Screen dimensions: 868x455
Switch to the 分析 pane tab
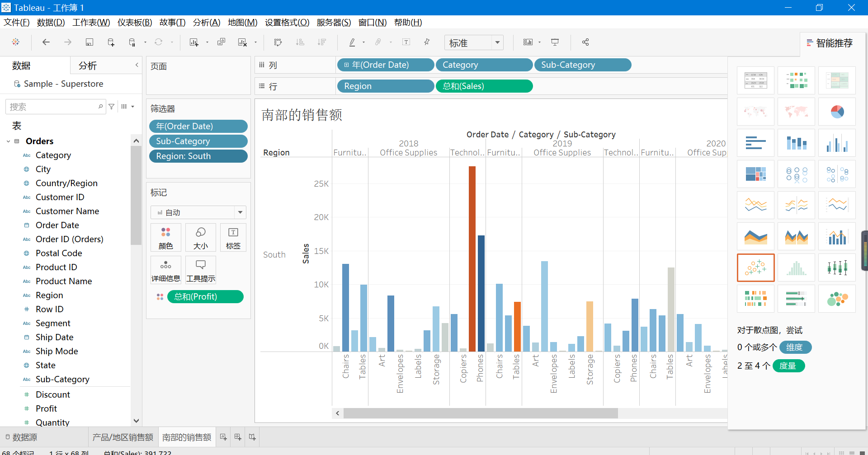pos(88,66)
